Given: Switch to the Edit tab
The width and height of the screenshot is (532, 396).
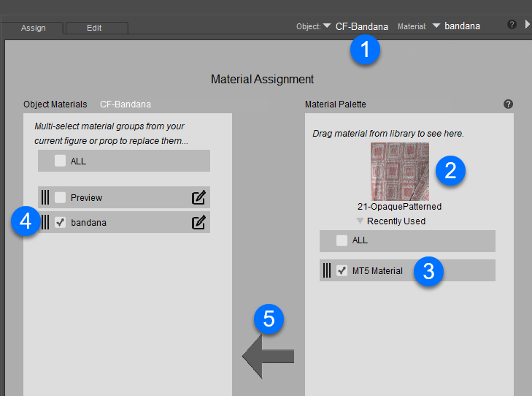Looking at the screenshot, I should pyautogui.click(x=95, y=28).
